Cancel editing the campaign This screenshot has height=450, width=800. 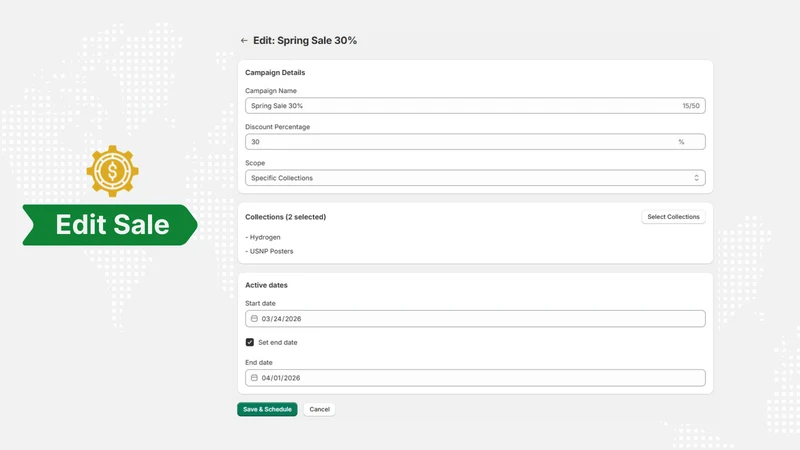319,409
